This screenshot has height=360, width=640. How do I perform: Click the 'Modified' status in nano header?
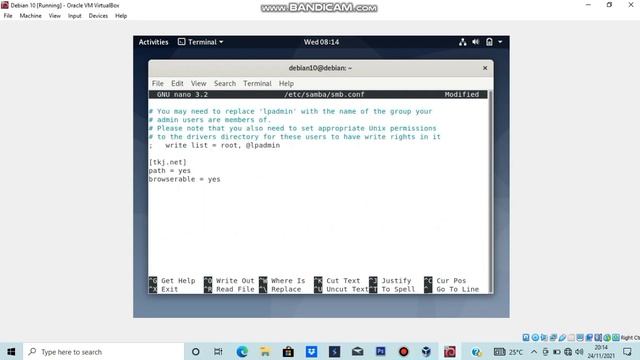coord(462,94)
